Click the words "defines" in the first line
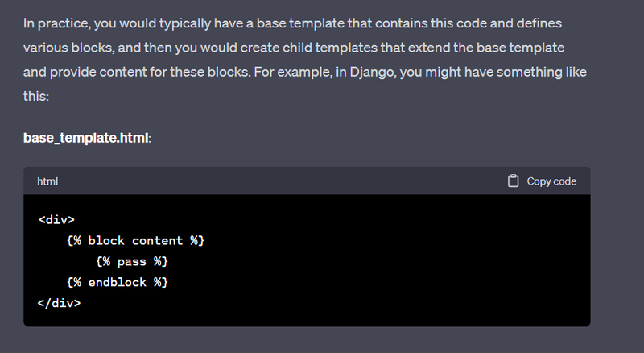The width and height of the screenshot is (644, 353). (x=537, y=22)
